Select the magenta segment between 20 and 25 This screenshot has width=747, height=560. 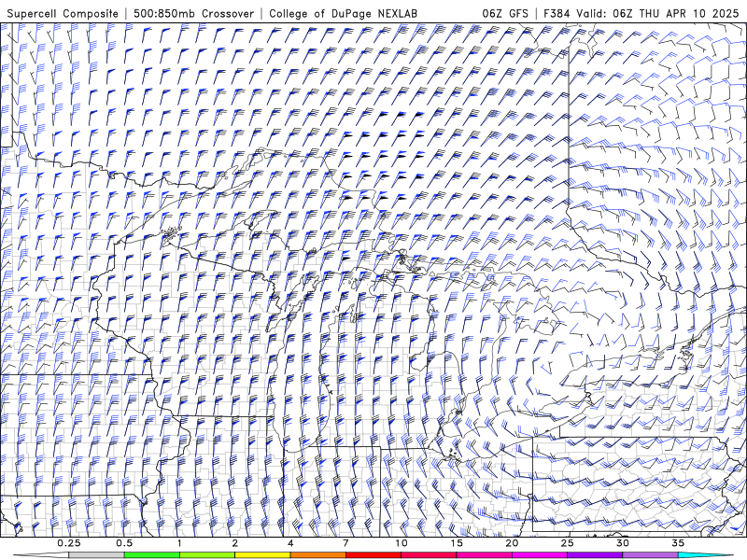[x=540, y=555]
